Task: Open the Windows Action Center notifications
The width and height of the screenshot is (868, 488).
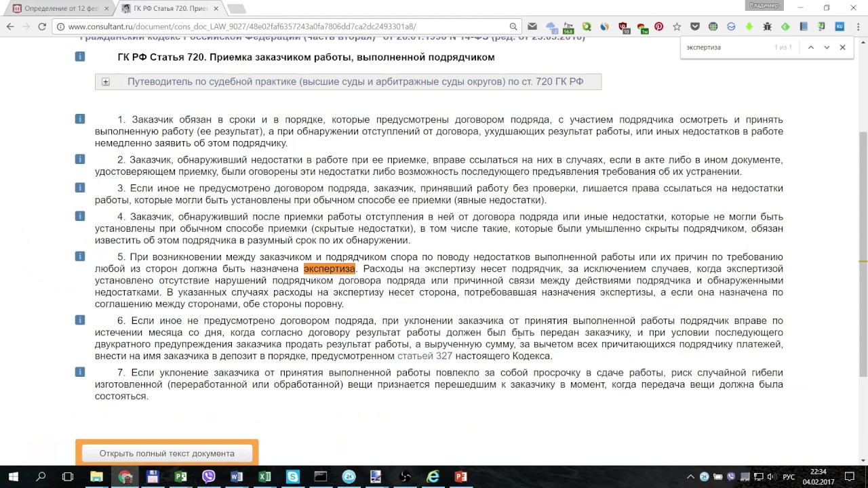Action: [850, 476]
